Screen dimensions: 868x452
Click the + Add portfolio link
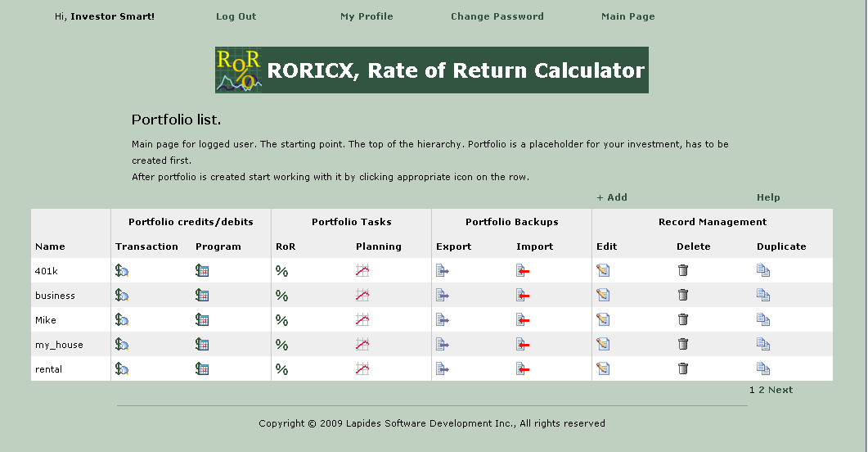[x=612, y=197]
